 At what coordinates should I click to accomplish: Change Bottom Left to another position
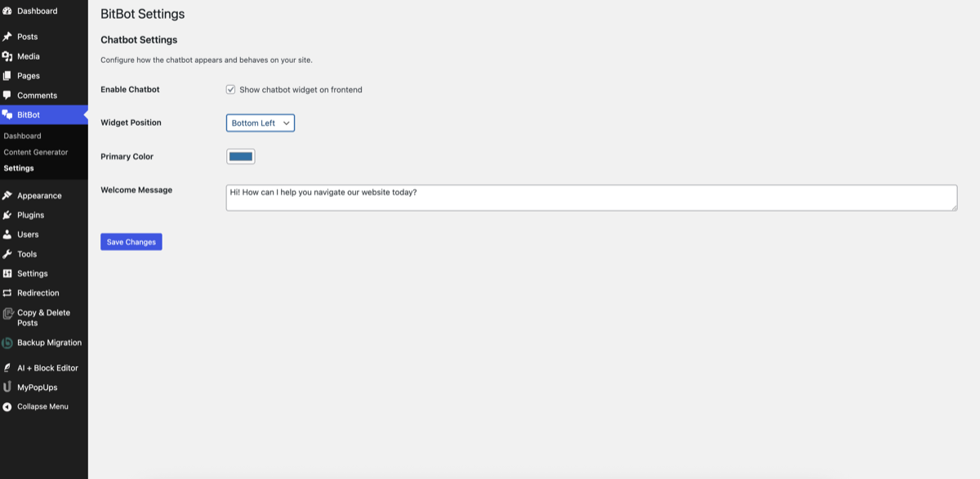260,123
